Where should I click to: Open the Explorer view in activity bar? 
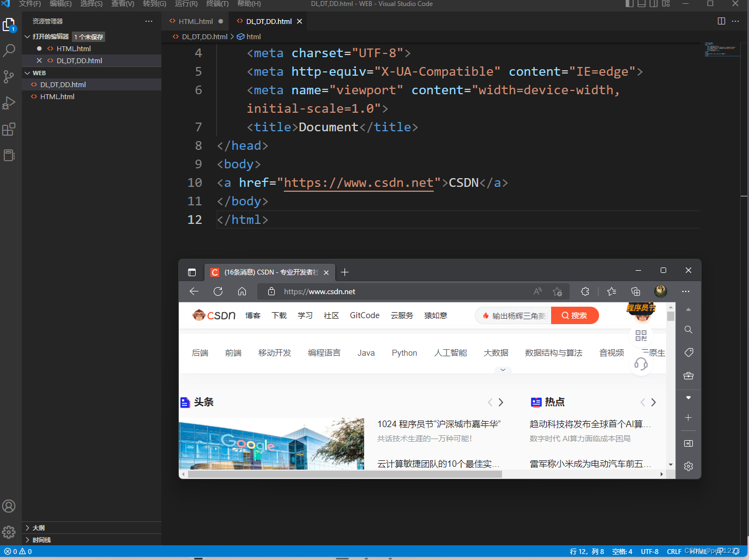point(9,25)
